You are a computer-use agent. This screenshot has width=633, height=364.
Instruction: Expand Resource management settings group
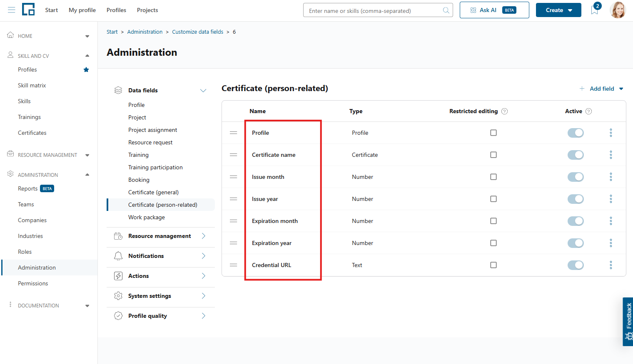161,236
